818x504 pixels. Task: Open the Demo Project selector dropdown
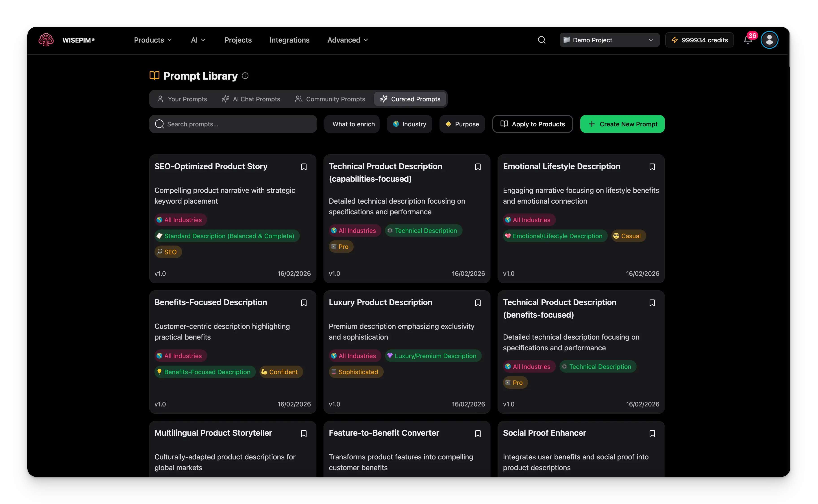[609, 40]
